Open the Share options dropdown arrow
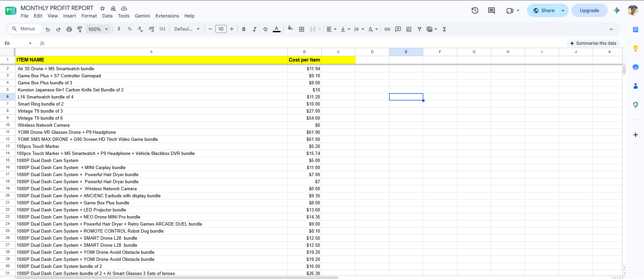644x279 pixels. (563, 10)
